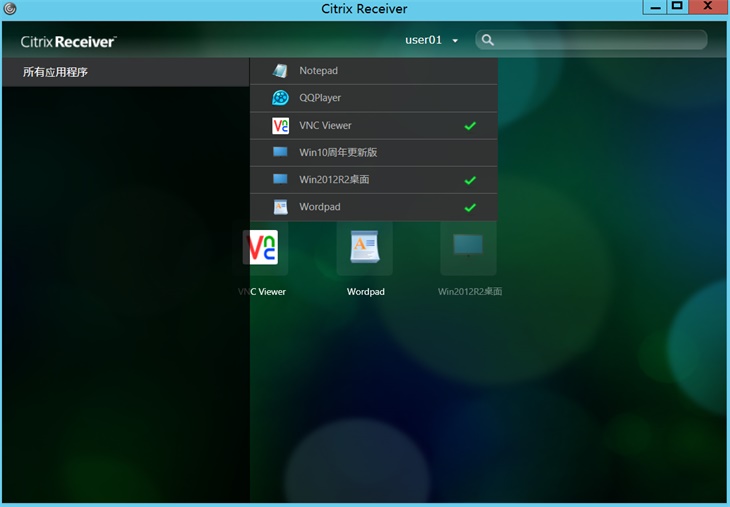
Task: Click the search magnifier icon
Action: coord(487,40)
